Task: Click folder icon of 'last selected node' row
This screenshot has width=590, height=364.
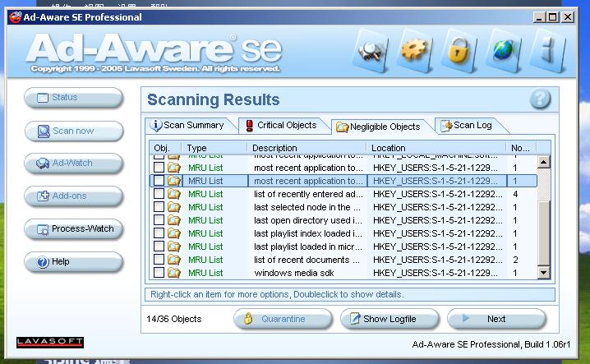Action: click(174, 207)
